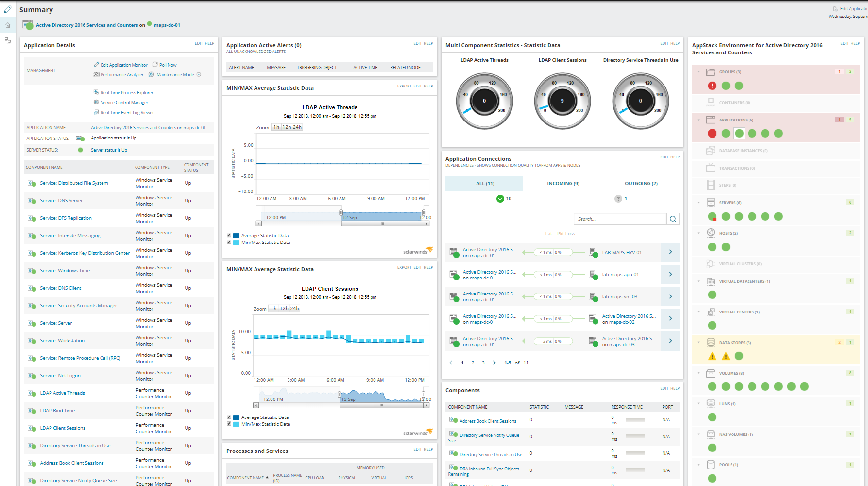Uncheck Average Statistic Data in LDAP Active Threads chart
Viewport: 868px width, 486px height.
(229, 235)
